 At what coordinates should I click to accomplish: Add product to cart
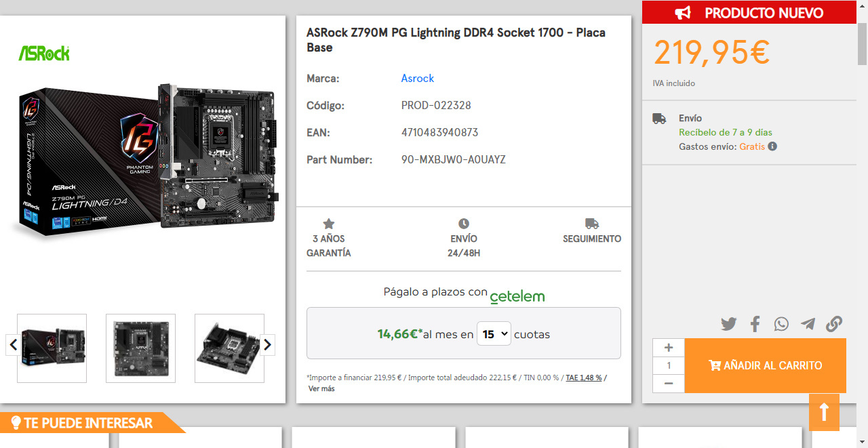765,365
